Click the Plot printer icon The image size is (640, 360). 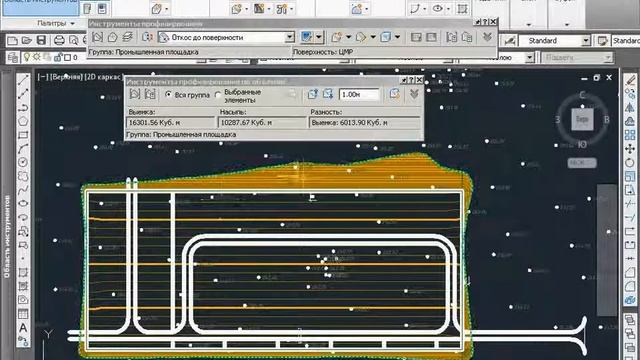point(59,40)
